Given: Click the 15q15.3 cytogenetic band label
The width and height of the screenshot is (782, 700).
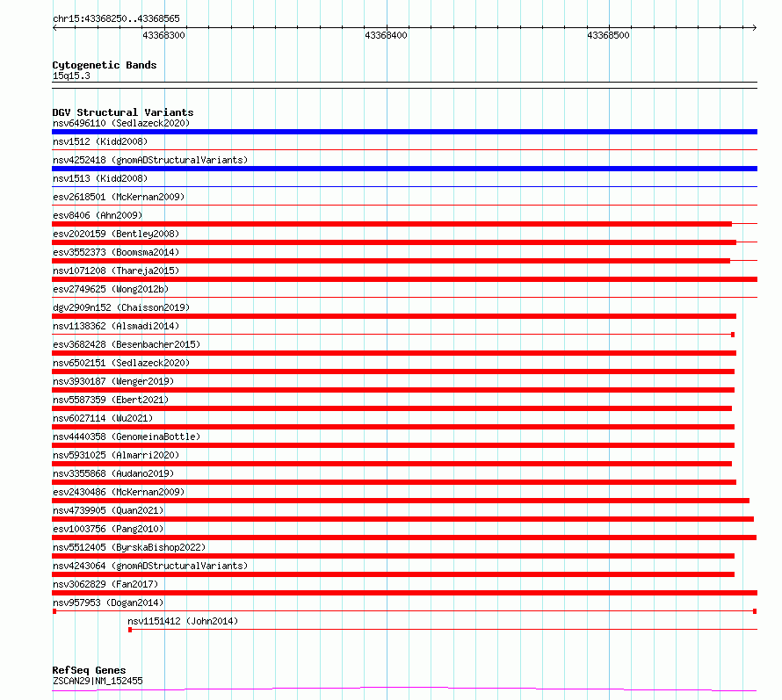Looking at the screenshot, I should coord(71,76).
